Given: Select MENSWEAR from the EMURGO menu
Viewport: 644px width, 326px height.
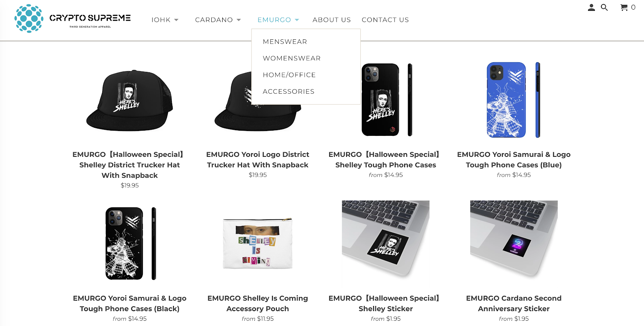Looking at the screenshot, I should pos(285,42).
